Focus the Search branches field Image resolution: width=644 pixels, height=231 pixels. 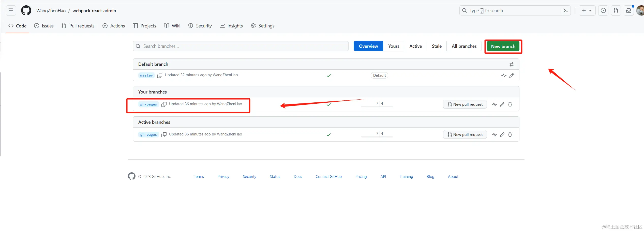pos(241,46)
